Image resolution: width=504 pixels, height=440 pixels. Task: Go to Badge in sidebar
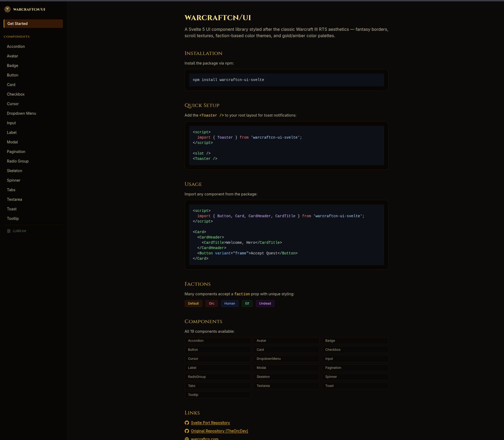(x=33, y=66)
